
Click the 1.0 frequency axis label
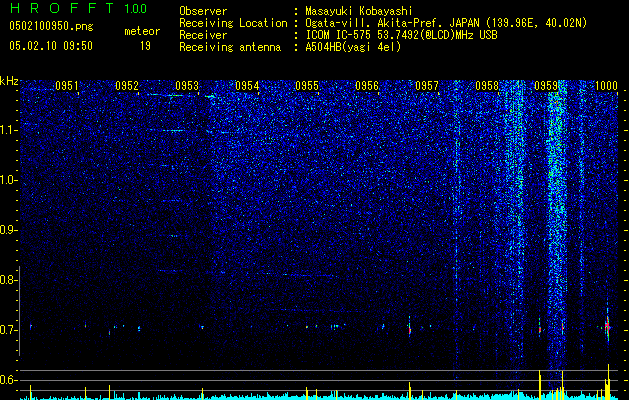8,180
